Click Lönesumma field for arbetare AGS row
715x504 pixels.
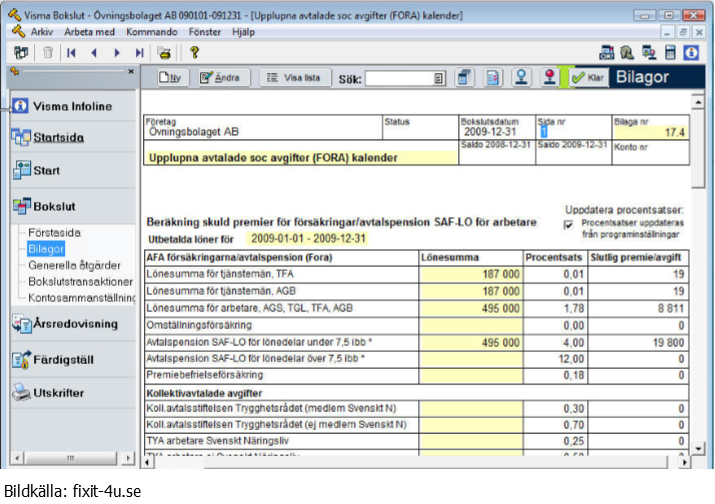[x=471, y=307]
